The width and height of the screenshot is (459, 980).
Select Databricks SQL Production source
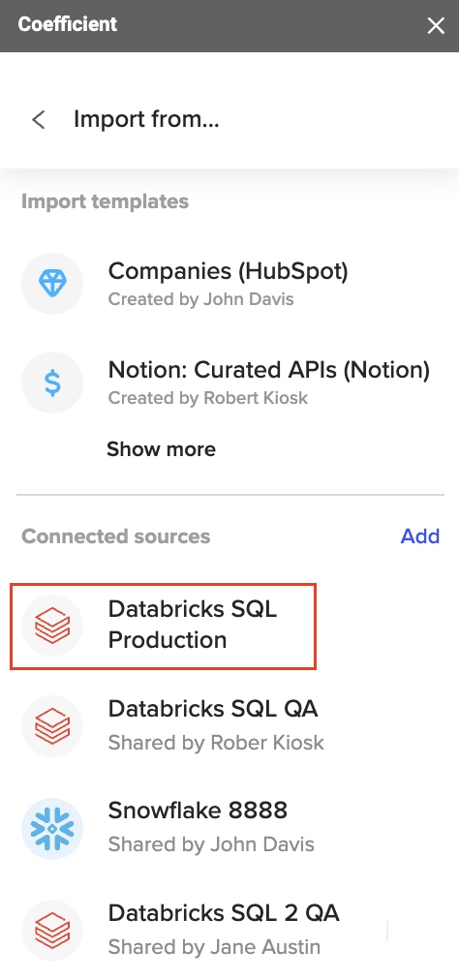pyautogui.click(x=164, y=625)
